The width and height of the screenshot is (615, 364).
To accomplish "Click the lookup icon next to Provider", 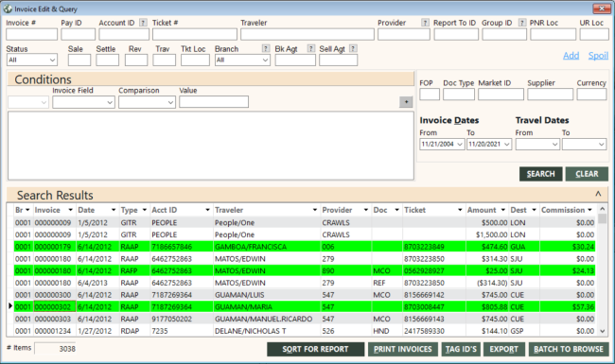I will tap(425, 23).
